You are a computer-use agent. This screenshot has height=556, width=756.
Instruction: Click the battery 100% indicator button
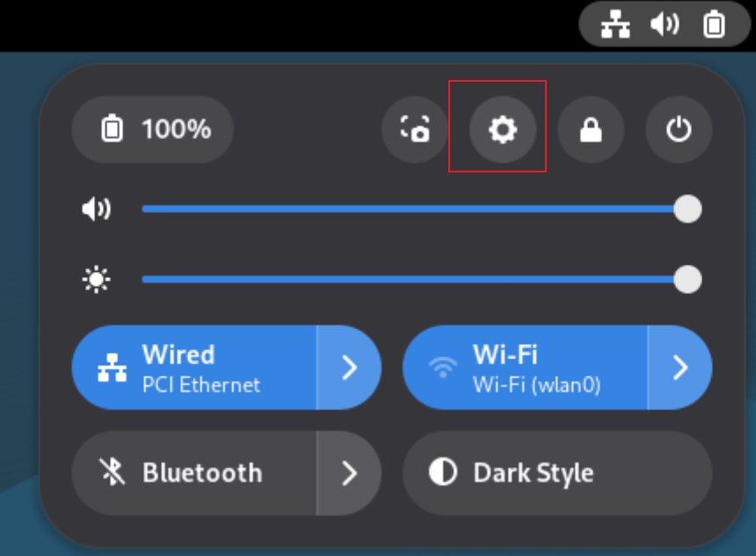click(152, 130)
